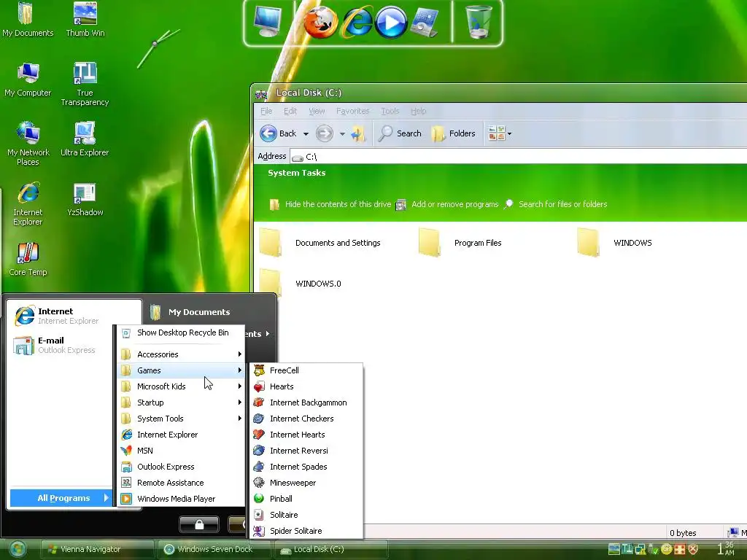This screenshot has height=560, width=747.
Task: Start Internet Spades
Action: (x=306, y=467)
